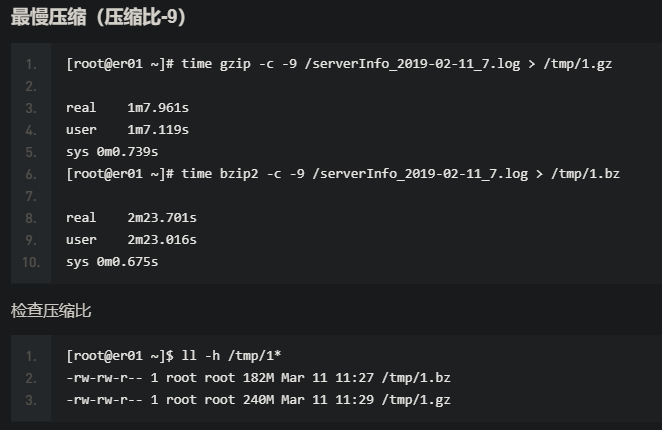Click the bzip2 -c -9 command line
Image resolution: width=662 pixels, height=430 pixels.
(343, 173)
